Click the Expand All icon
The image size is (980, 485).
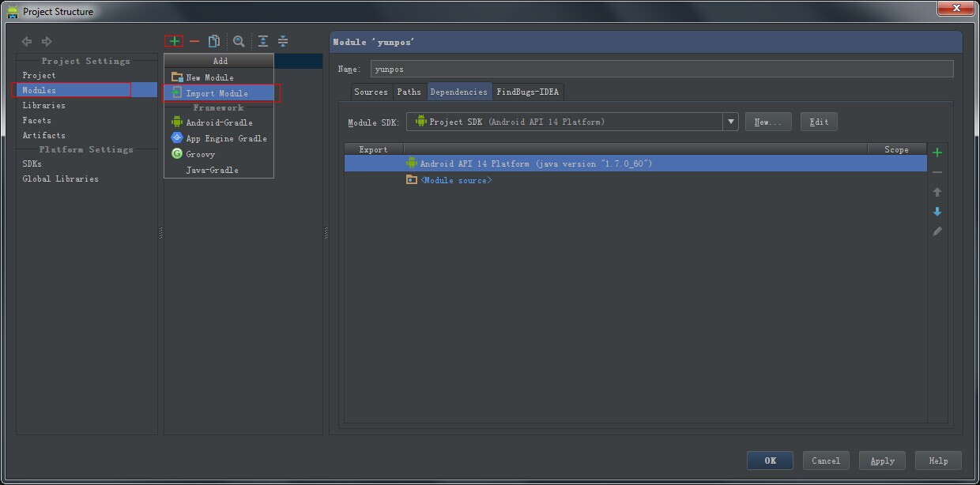pos(263,41)
